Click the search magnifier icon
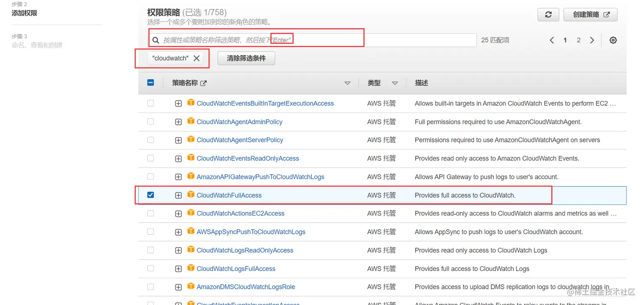Image resolution: width=644 pixels, height=305 pixels. point(156,40)
